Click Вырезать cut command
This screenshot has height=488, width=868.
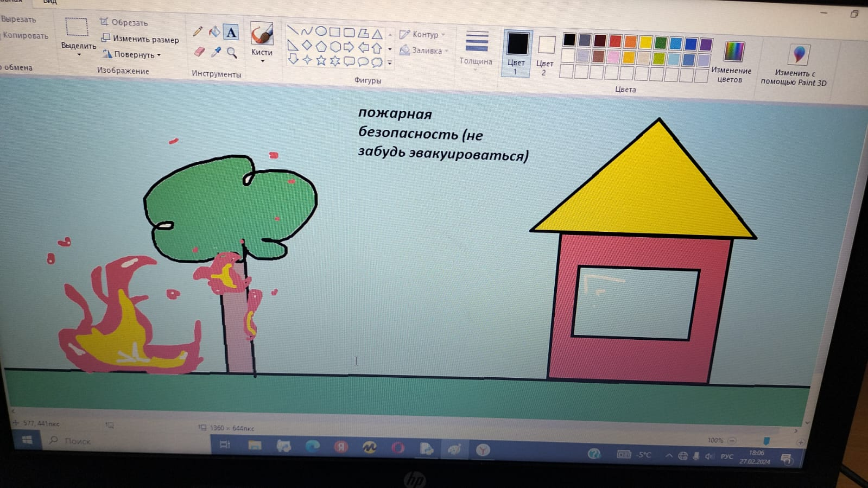pos(18,20)
